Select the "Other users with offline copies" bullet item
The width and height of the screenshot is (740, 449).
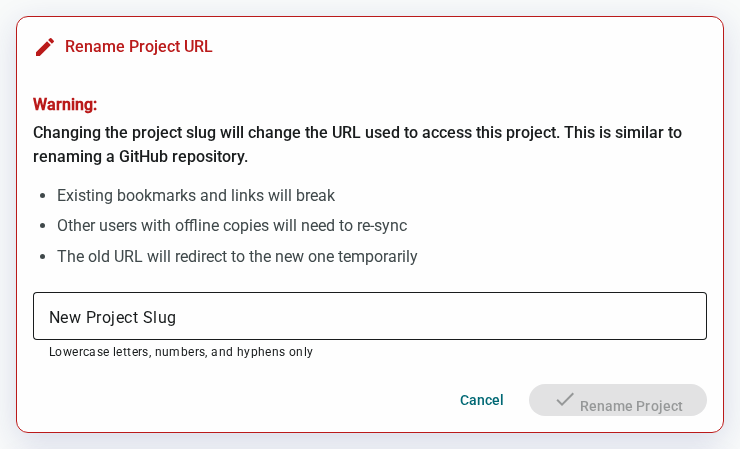pos(232,226)
